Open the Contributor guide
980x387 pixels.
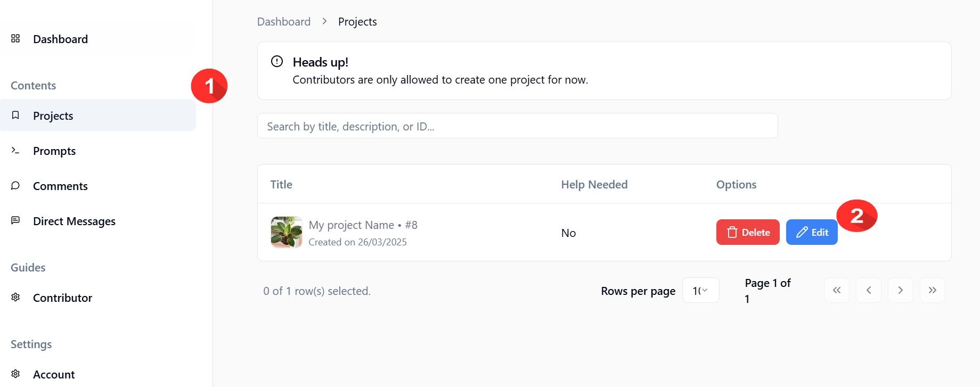tap(98, 298)
